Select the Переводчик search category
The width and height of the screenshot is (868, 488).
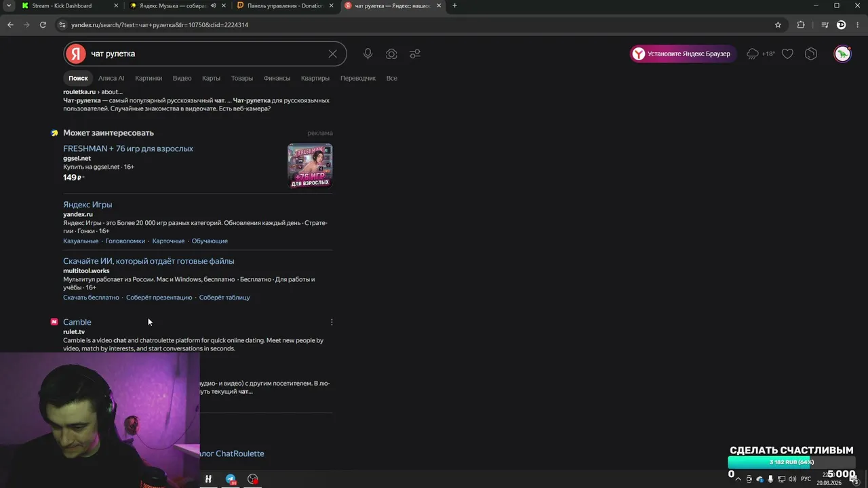point(358,78)
